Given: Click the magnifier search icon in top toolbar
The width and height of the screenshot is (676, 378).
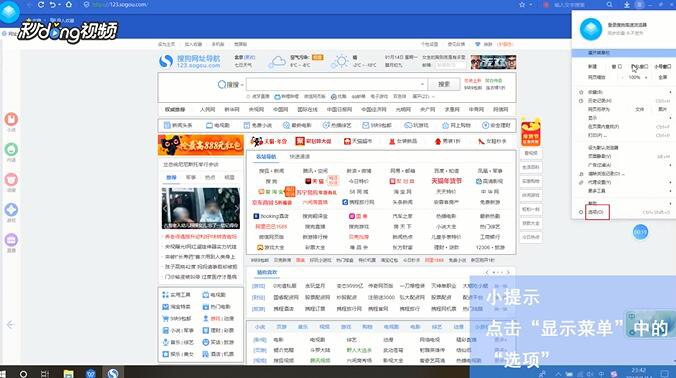Looking at the screenshot, I should pos(609,5).
